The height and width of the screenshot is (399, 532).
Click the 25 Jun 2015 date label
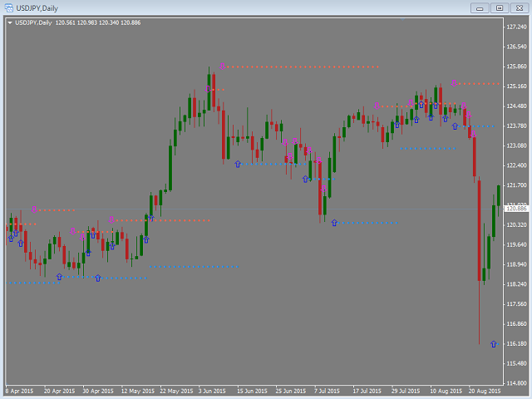click(x=291, y=391)
